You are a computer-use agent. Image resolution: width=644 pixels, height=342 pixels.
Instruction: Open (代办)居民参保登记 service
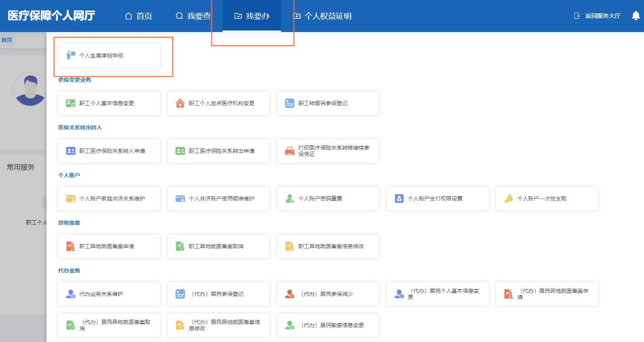click(x=218, y=294)
